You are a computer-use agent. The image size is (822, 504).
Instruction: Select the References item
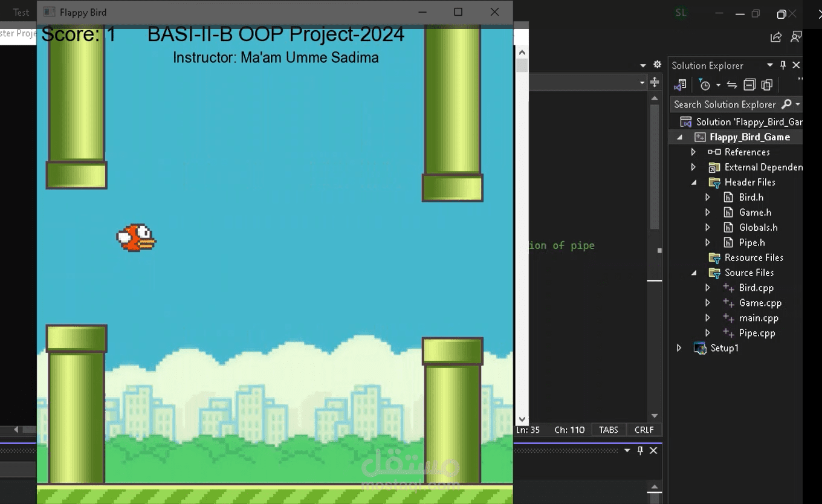[747, 152]
